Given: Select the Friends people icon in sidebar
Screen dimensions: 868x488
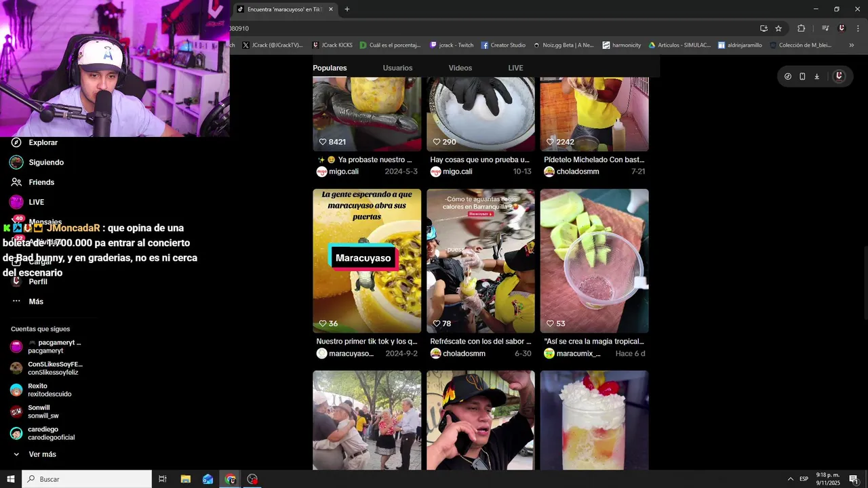Looking at the screenshot, I should coord(16,182).
